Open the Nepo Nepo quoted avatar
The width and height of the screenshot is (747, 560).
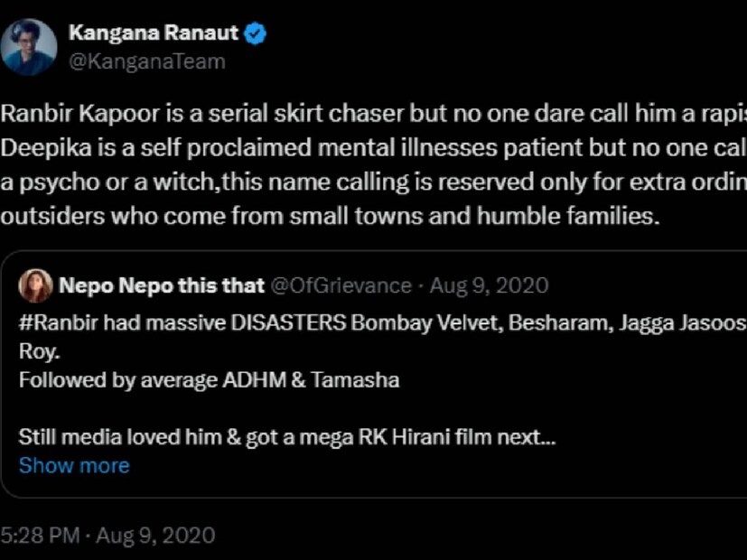click(37, 285)
